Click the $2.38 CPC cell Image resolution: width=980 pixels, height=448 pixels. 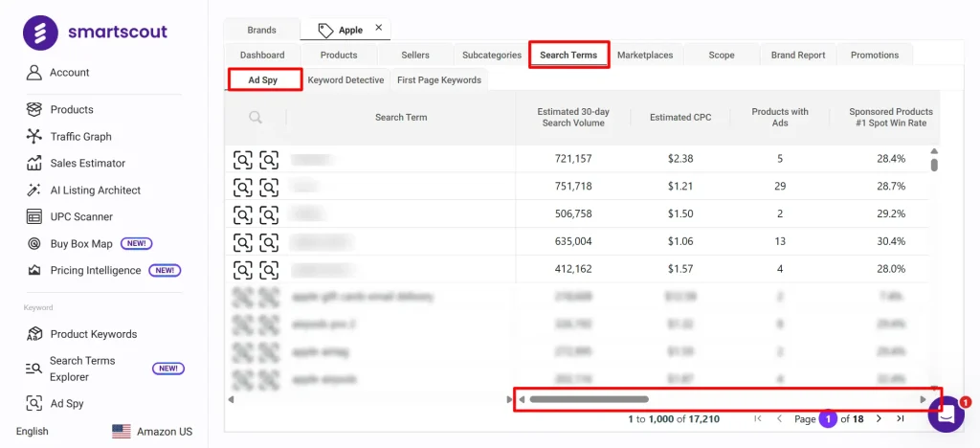coord(680,159)
